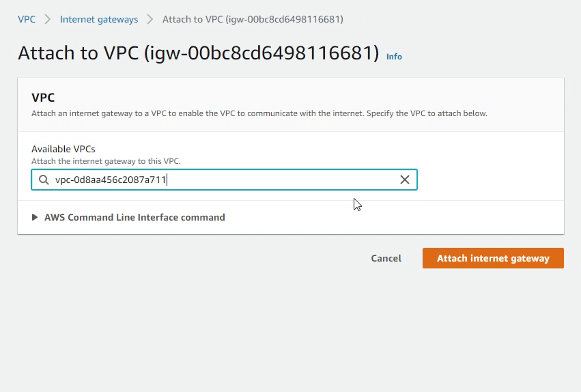Click the 'Available VPCs' field label
The width and height of the screenshot is (581, 392).
(x=63, y=149)
